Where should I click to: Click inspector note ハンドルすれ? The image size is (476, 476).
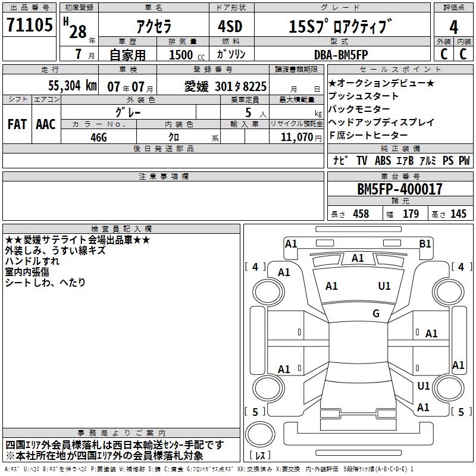[32, 261]
